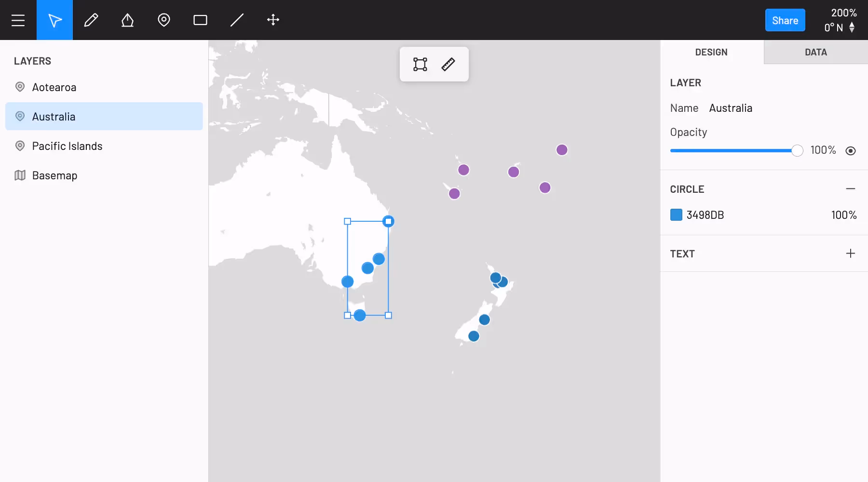
Task: Collapse the Circle section with minus
Action: (851, 189)
